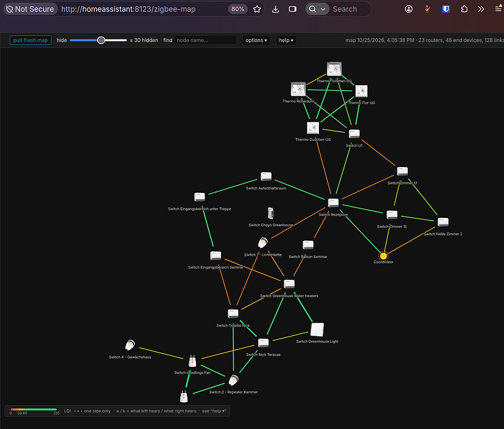
Task: Adjust the hide LQI threshold slider
Action: 98,40
